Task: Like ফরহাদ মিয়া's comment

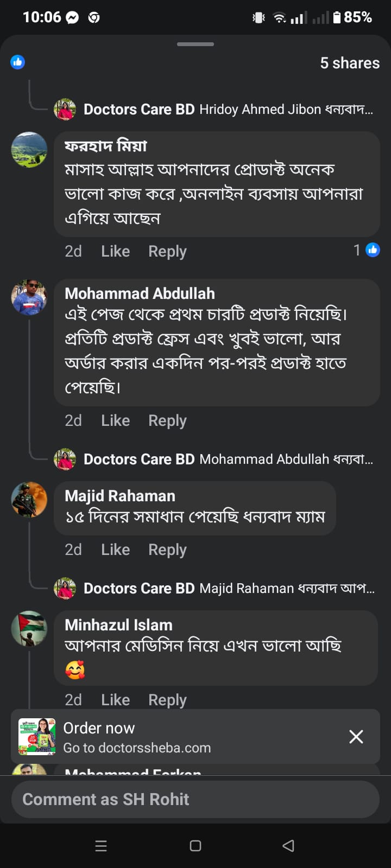Action: click(115, 251)
